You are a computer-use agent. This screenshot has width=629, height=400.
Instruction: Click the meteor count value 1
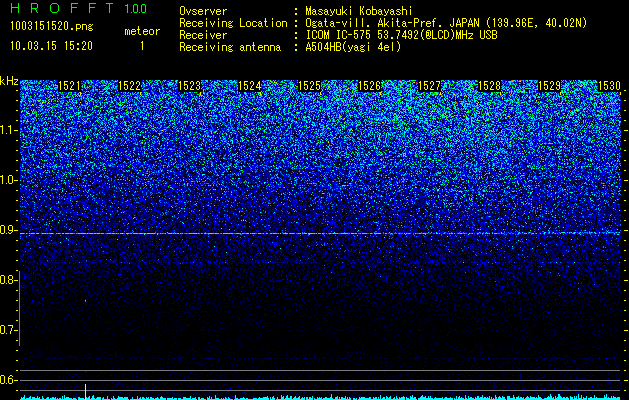click(142, 46)
